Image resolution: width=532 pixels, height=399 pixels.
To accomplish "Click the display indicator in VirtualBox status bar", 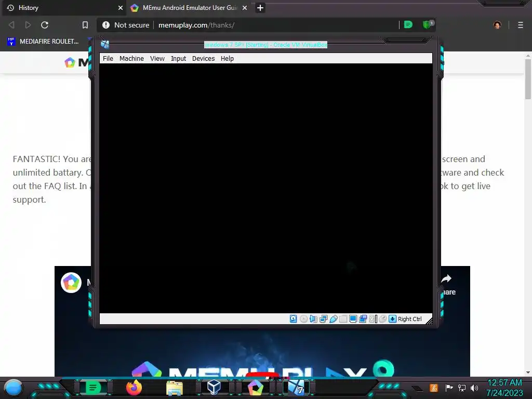I will [353, 319].
